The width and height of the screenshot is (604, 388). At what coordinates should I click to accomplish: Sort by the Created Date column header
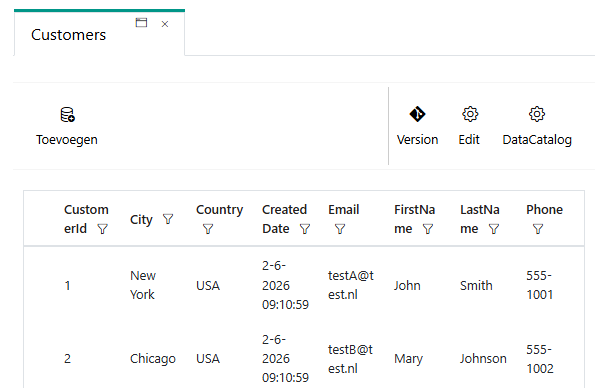click(x=284, y=219)
